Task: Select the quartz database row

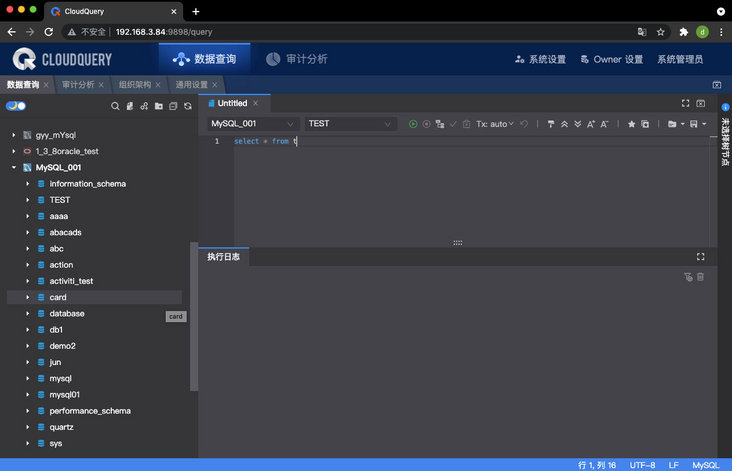Action: coord(94,427)
